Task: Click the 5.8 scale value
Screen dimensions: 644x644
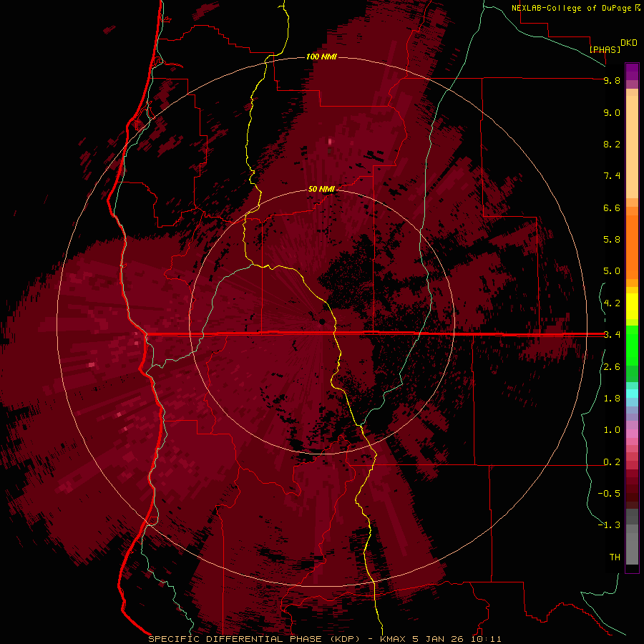Action: [612, 240]
